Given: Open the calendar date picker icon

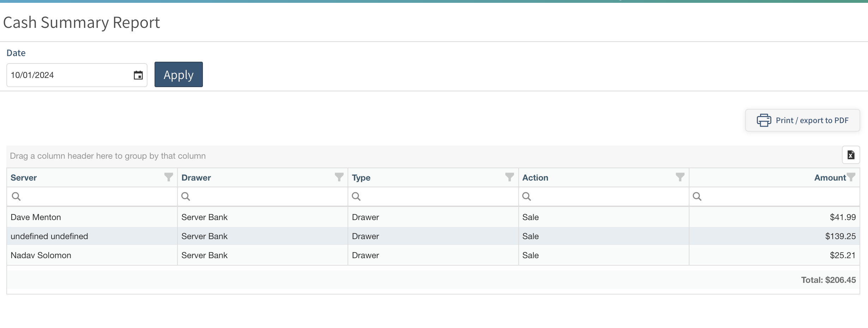Looking at the screenshot, I should pyautogui.click(x=138, y=75).
